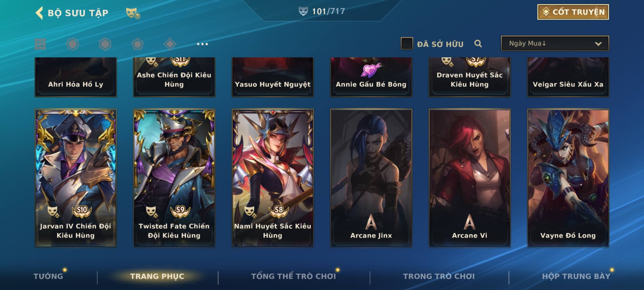Switch to the Tổng Thể Trò Chơi tab
Viewport: 644px width, 290px height.
294,276
